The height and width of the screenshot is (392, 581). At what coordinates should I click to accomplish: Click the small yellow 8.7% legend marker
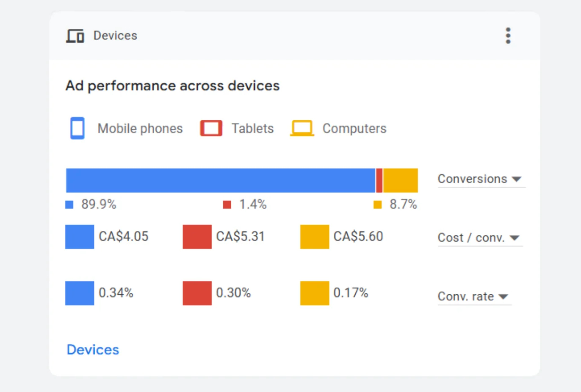click(377, 205)
